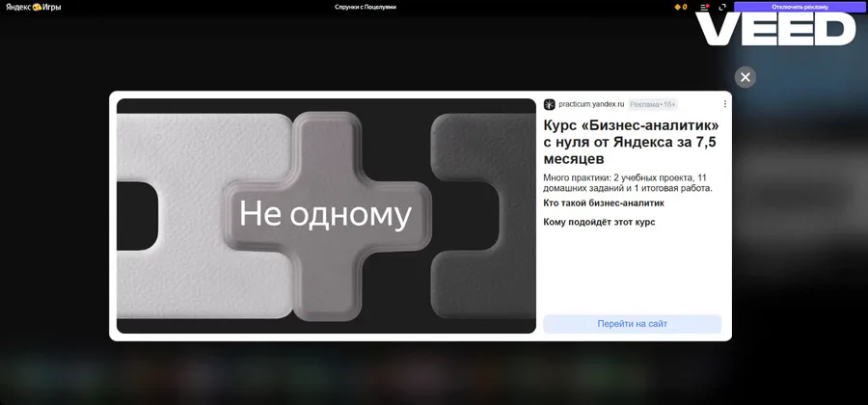The image size is (868, 405).
Task: Open the Кто такой бизнес-аналитик link
Action: tap(604, 203)
